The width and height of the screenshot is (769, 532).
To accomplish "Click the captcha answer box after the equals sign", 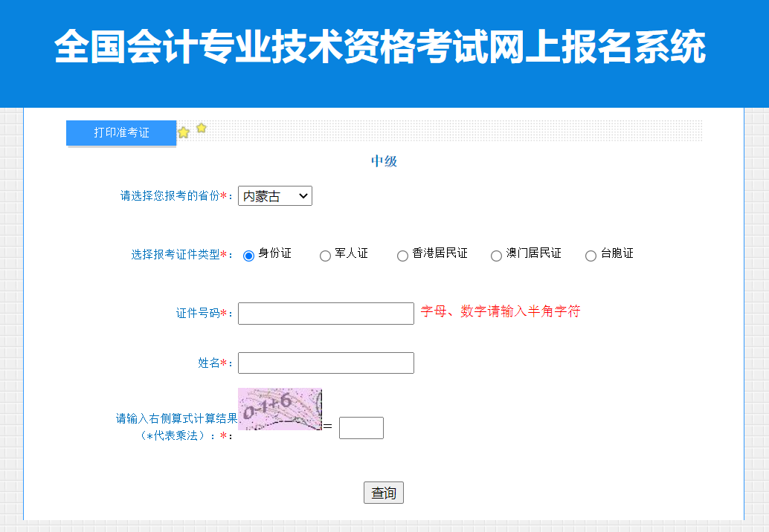I will point(361,427).
